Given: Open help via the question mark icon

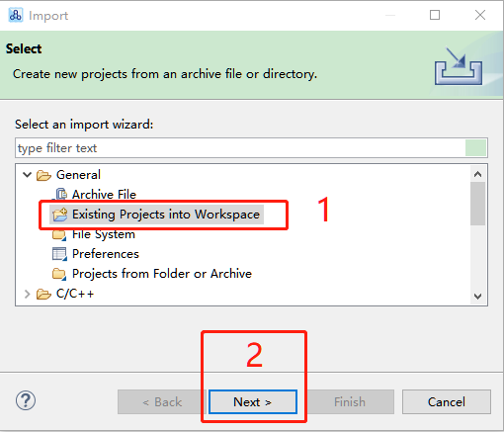Looking at the screenshot, I should coord(26,400).
